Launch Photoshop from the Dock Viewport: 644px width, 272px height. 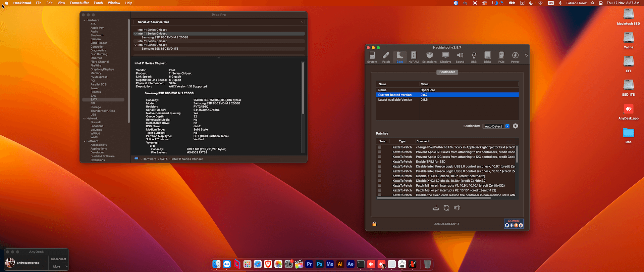[x=320, y=264]
